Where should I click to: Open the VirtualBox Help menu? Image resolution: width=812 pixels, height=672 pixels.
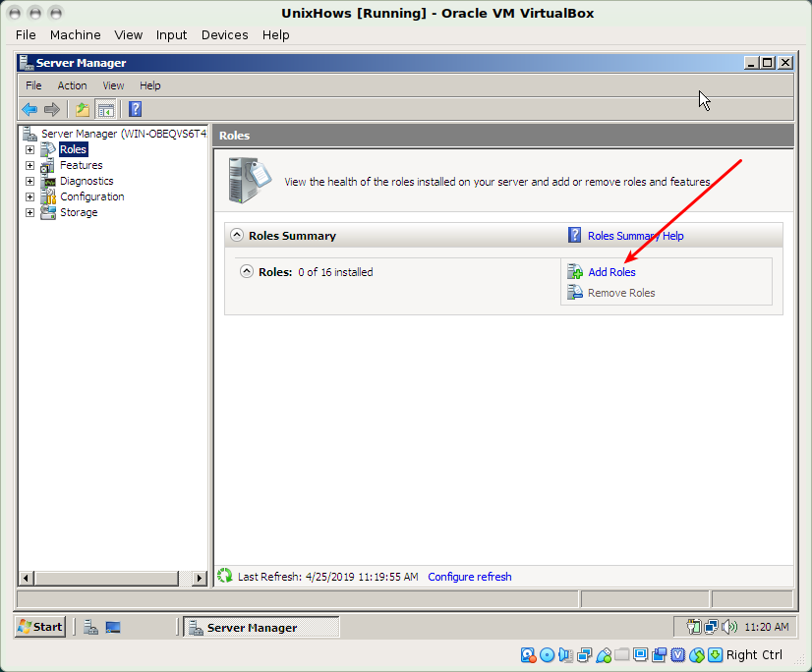(x=275, y=34)
